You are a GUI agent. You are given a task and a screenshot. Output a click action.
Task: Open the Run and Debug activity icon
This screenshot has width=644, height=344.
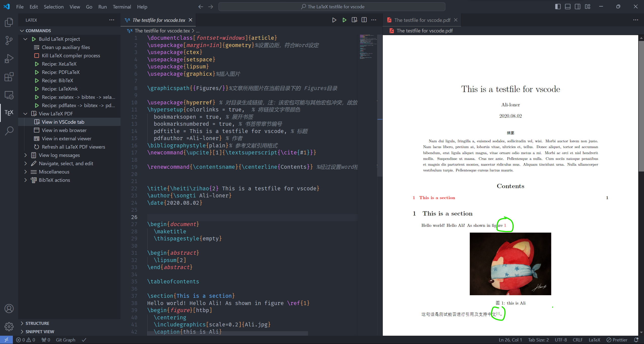pyautogui.click(x=9, y=59)
